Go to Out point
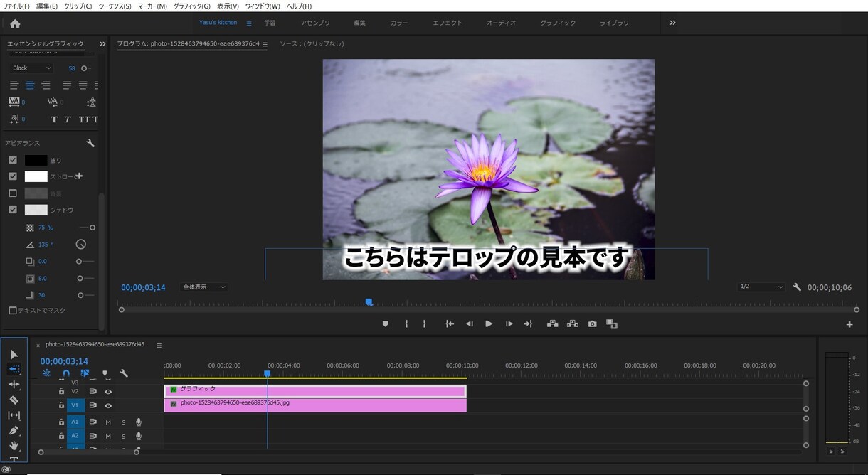The height and width of the screenshot is (475, 868). click(528, 324)
